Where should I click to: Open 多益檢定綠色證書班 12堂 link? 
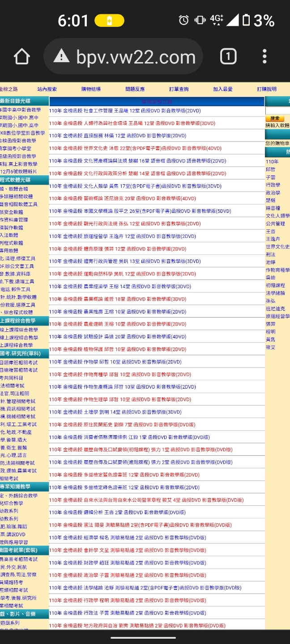click(x=124, y=487)
